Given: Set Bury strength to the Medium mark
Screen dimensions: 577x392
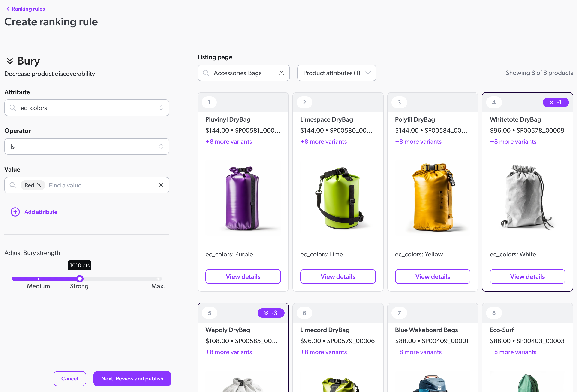Looking at the screenshot, I should coord(39,279).
